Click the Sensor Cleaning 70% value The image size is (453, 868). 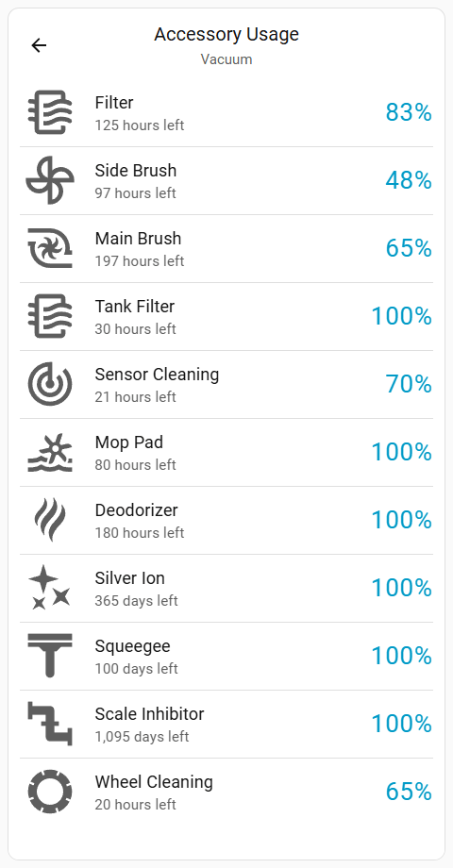tap(409, 384)
